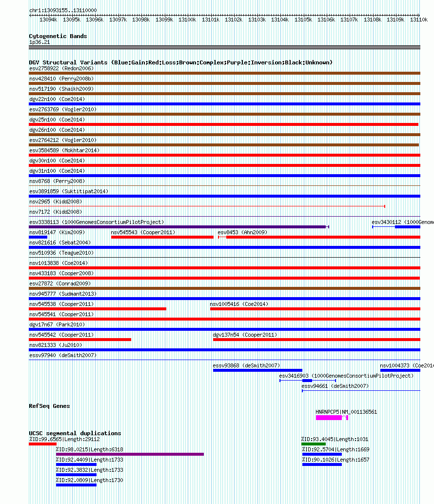Open UCSC segmental duplications track title
Viewport: 434px width, 504px height.
(75, 433)
